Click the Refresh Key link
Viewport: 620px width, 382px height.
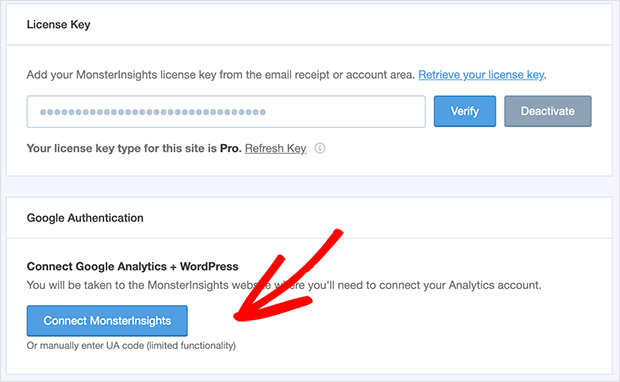[276, 148]
